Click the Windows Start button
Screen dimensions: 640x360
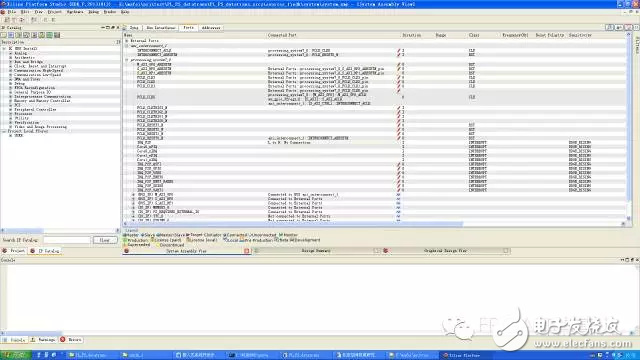(x=15, y=356)
